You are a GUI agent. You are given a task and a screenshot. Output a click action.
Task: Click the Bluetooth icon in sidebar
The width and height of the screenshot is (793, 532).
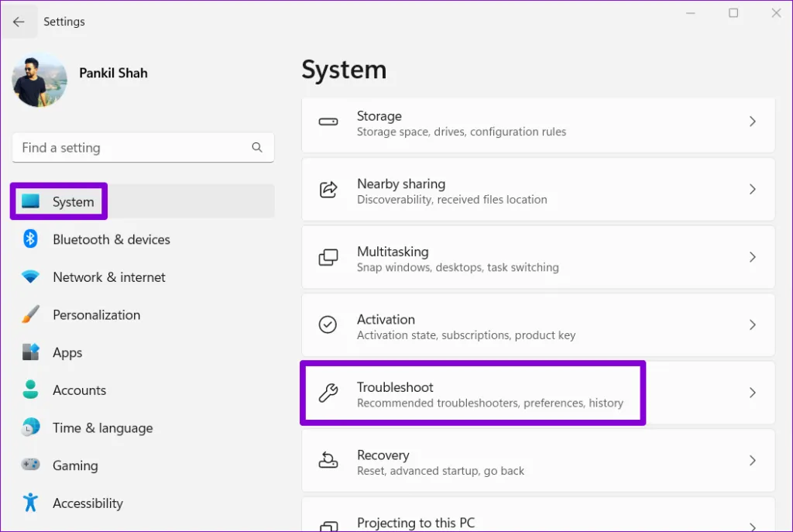pyautogui.click(x=30, y=239)
